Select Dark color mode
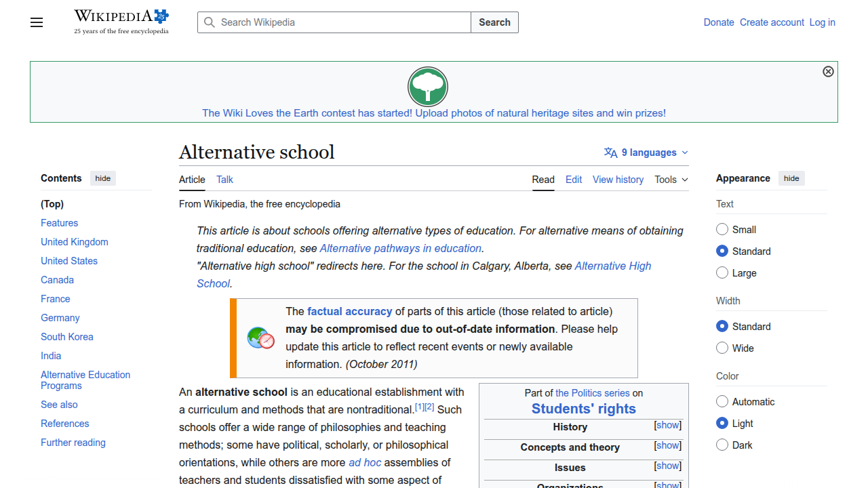868x488 pixels. point(722,445)
